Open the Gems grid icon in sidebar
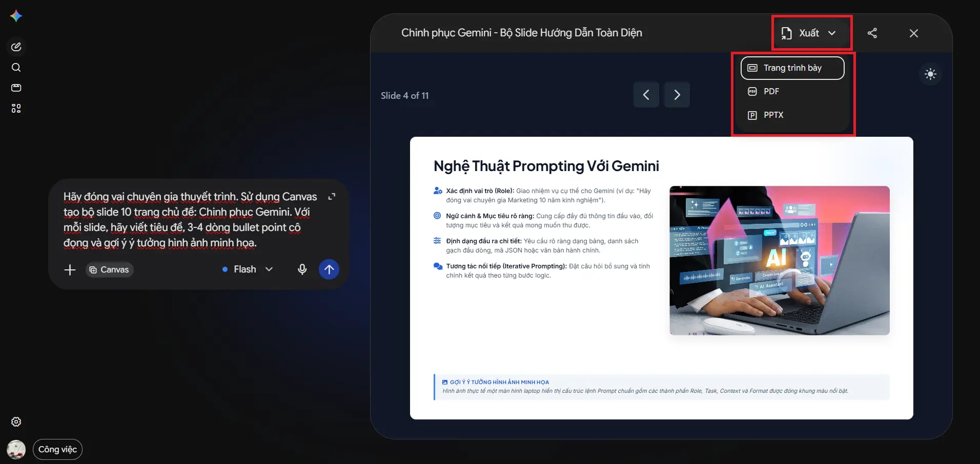 pyautogui.click(x=16, y=108)
